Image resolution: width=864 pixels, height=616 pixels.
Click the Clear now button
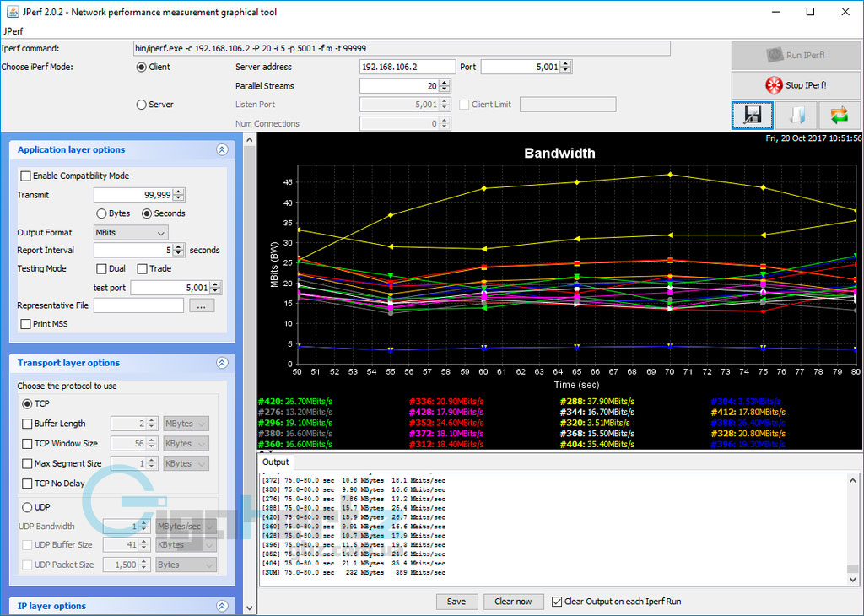pyautogui.click(x=513, y=602)
